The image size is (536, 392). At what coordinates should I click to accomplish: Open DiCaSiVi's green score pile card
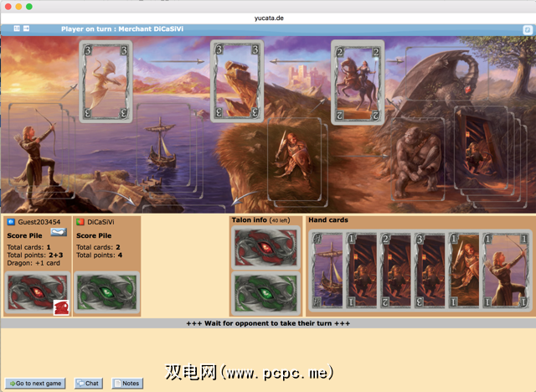(x=106, y=293)
